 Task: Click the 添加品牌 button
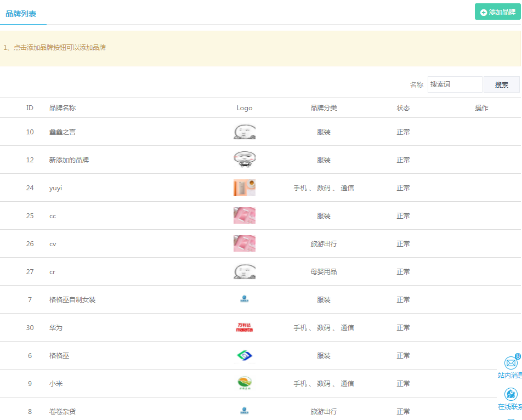pos(497,12)
